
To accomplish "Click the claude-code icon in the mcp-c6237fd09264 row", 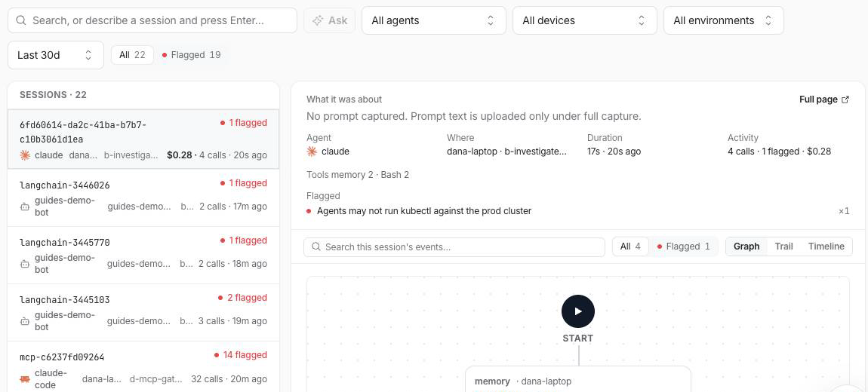I will 25,379.
